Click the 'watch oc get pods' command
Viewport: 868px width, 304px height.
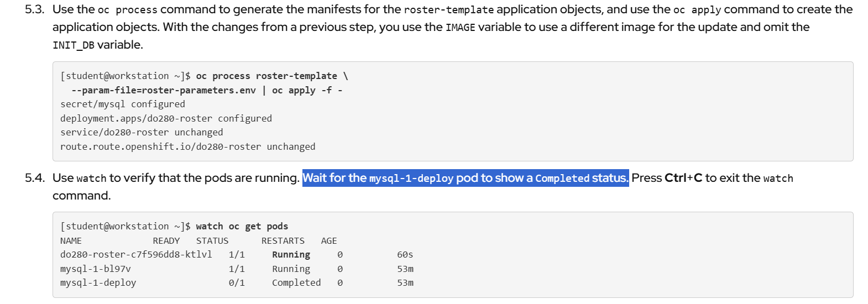tap(242, 227)
